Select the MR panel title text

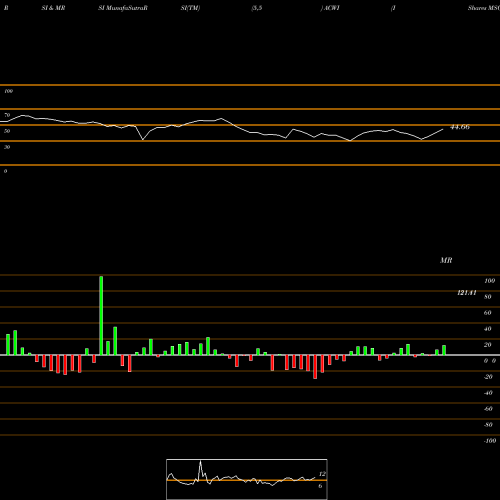pyautogui.click(x=446, y=260)
